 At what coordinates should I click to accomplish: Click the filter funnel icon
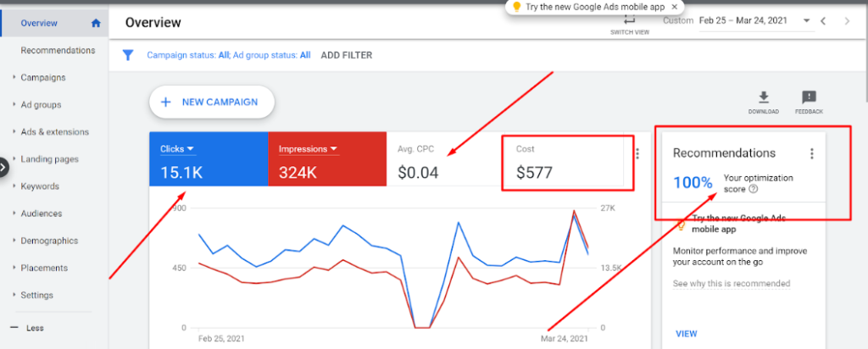(x=128, y=55)
